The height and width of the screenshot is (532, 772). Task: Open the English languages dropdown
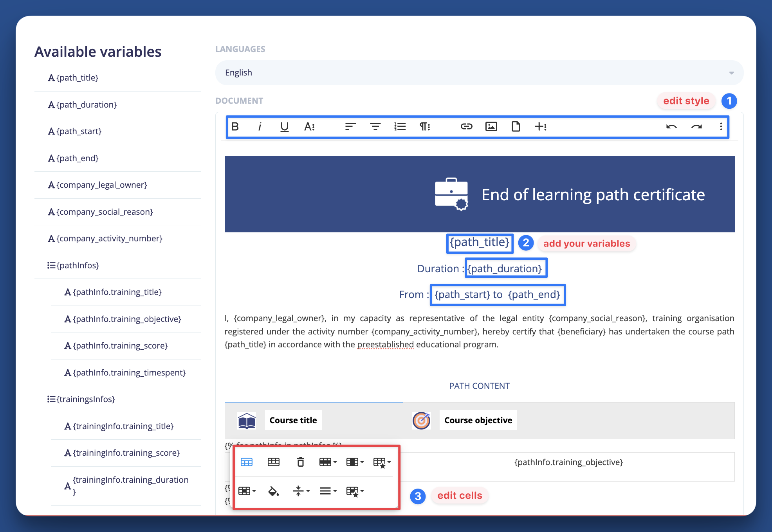click(x=479, y=73)
